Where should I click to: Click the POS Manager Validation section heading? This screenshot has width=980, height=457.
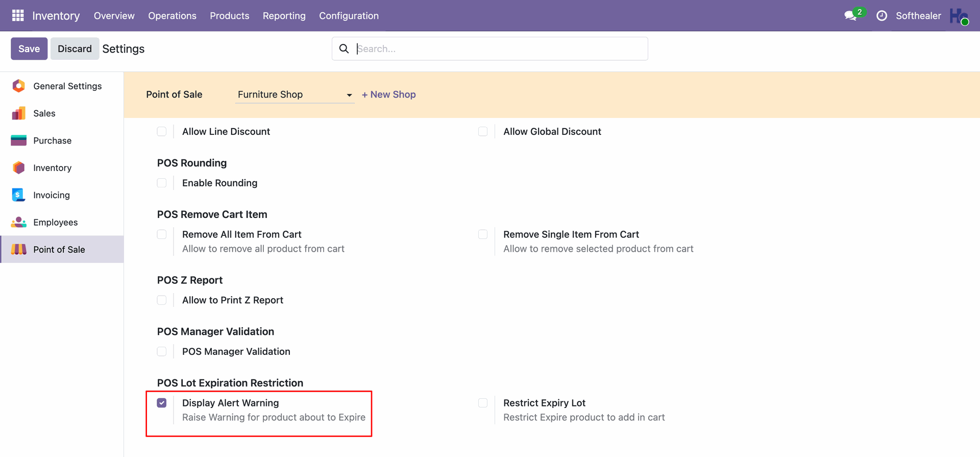pyautogui.click(x=216, y=331)
